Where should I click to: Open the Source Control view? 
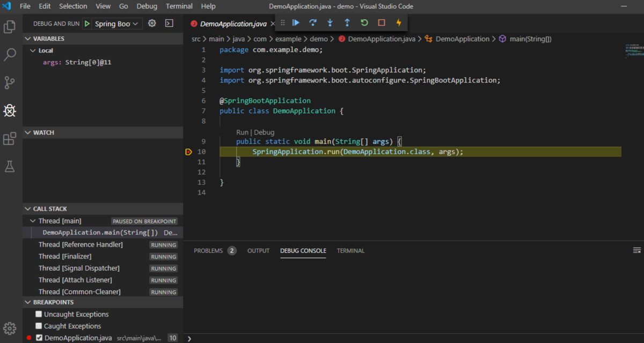[x=9, y=82]
